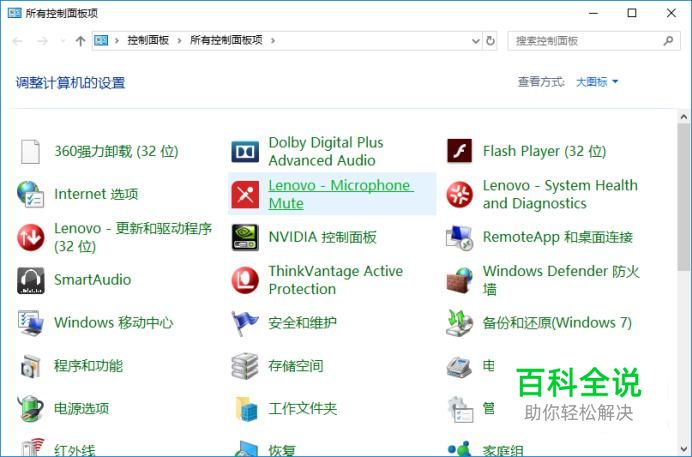Open Lenovo - System Health and Diagnostics link
Viewport: 692px width, 457px height.
tap(560, 194)
